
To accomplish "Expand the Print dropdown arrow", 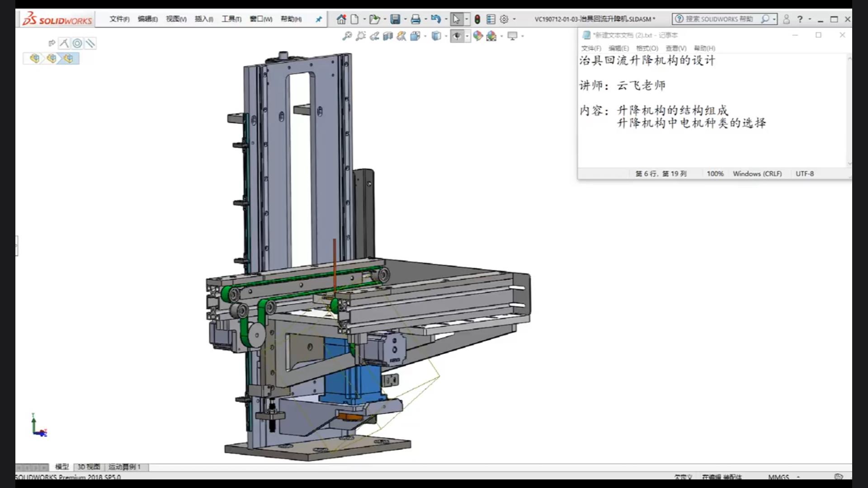I will [426, 19].
